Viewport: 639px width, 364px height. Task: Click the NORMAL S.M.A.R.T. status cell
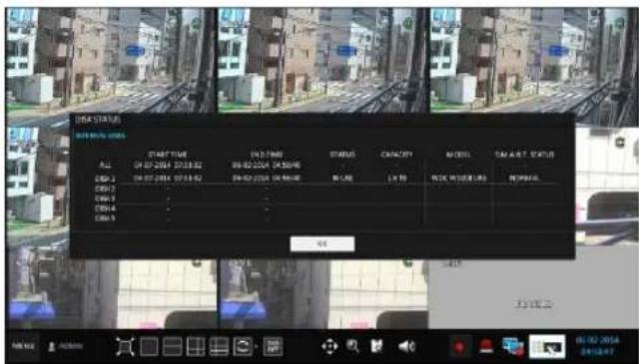click(524, 179)
